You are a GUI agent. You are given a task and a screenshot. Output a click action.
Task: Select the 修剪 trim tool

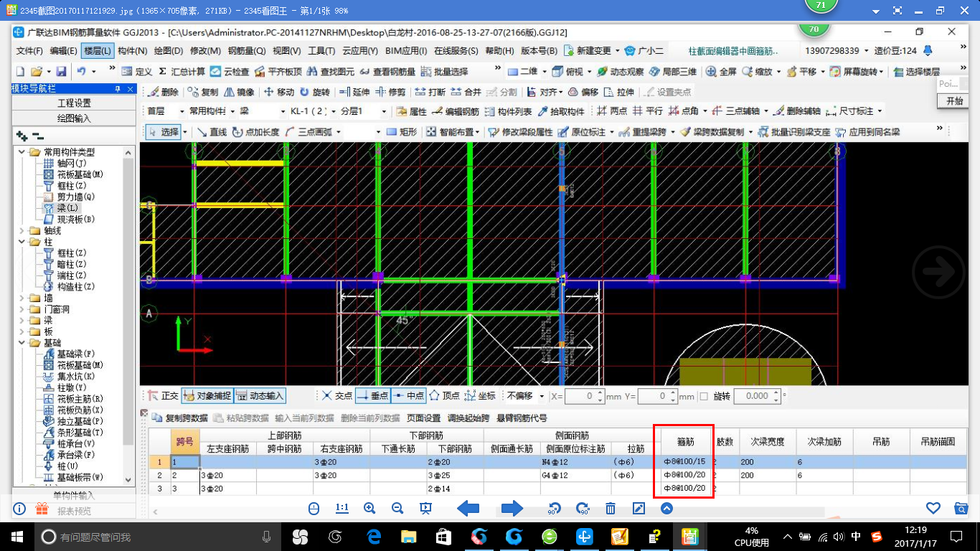pos(391,92)
